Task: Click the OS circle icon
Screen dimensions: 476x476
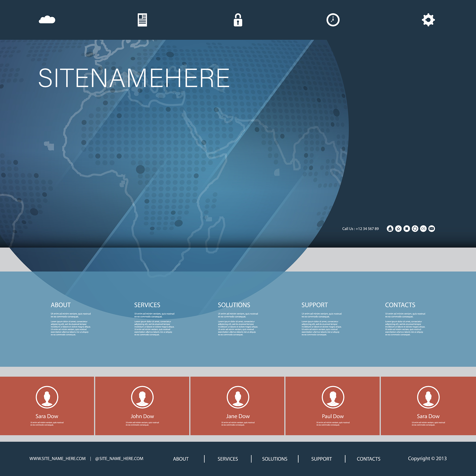Action: click(x=423, y=229)
